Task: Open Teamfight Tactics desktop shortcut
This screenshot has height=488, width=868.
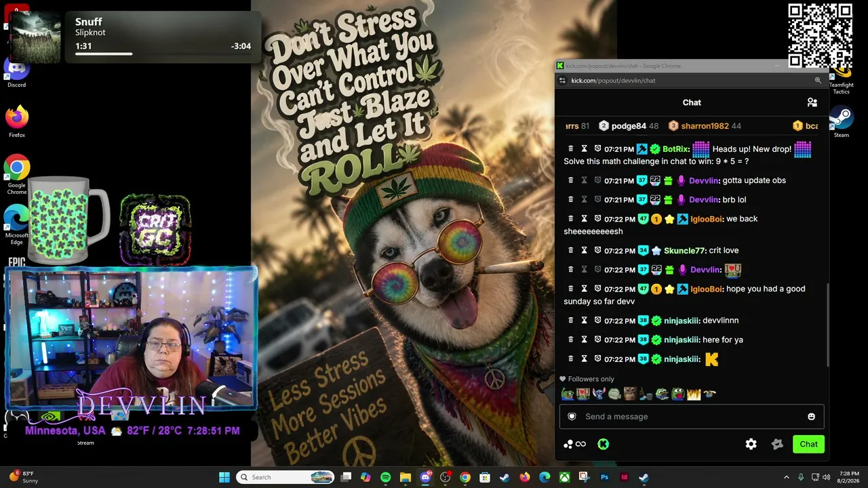Action: [841, 80]
